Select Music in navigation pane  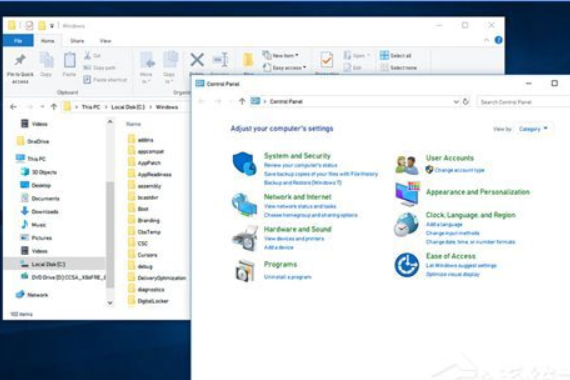[33, 224]
